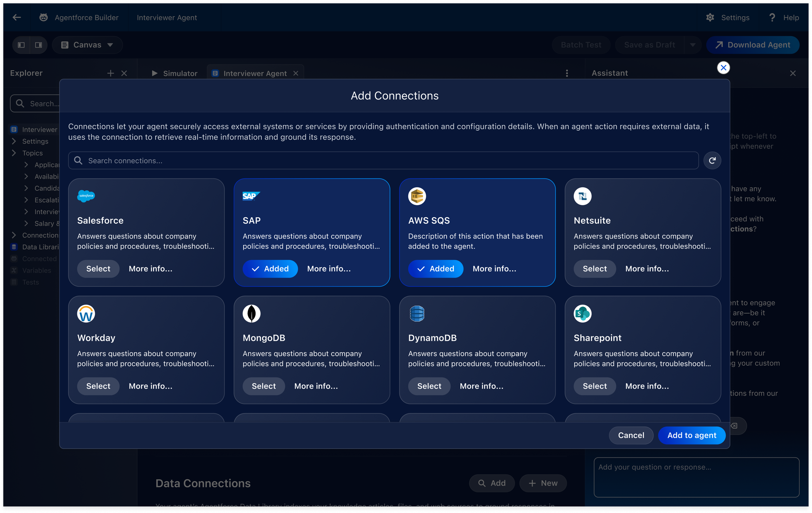Refresh the connections list
The image size is (812, 513).
tap(712, 160)
